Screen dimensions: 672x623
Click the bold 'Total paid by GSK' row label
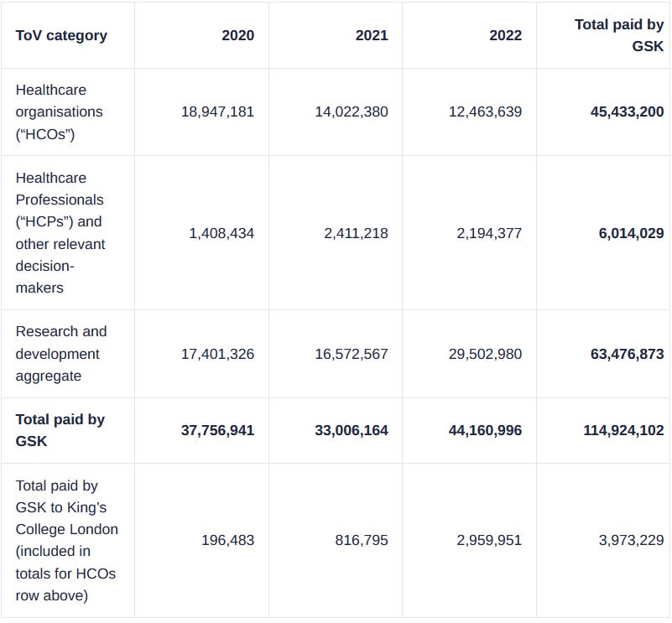point(60,430)
